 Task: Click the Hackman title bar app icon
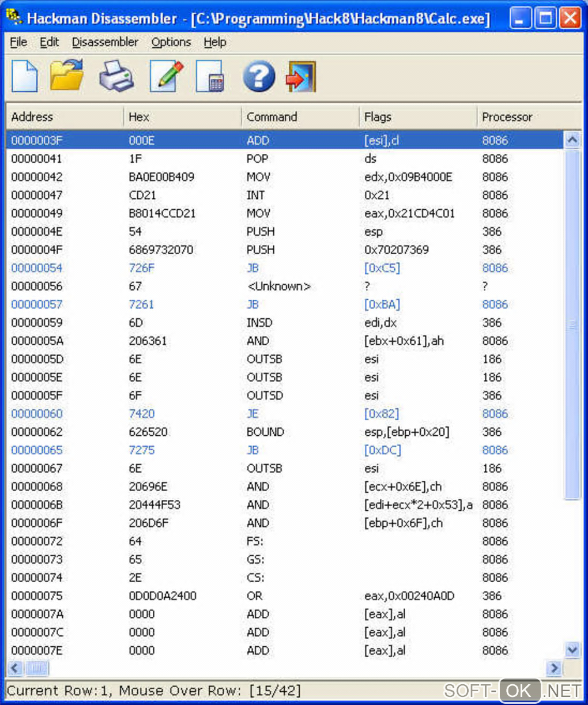tap(13, 17)
